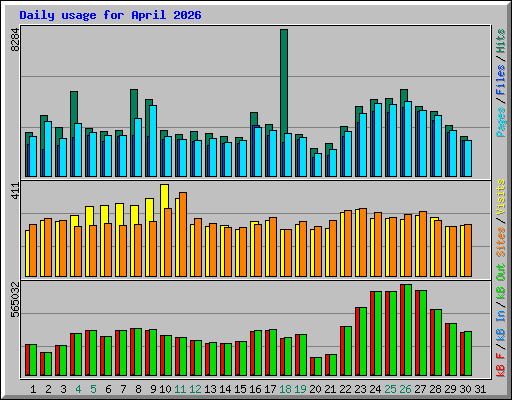Select day 13 on the date axis
Screen dimensions: 512x400
tap(210, 389)
